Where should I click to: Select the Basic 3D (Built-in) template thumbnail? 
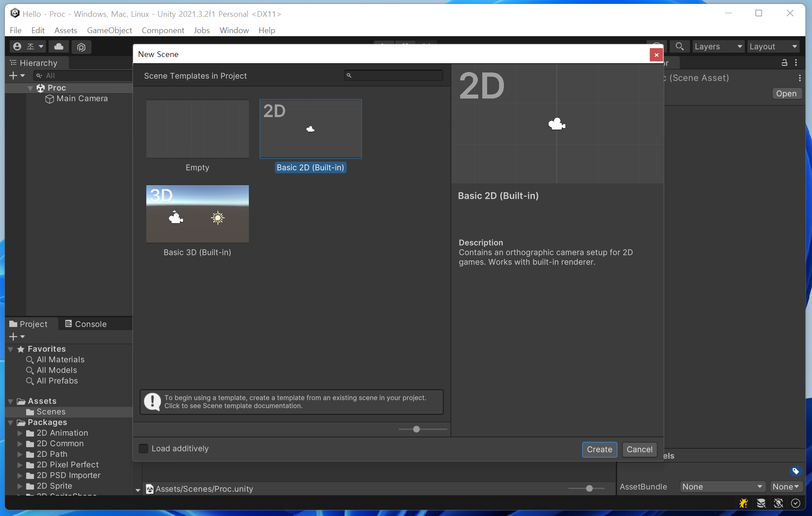[x=198, y=214]
